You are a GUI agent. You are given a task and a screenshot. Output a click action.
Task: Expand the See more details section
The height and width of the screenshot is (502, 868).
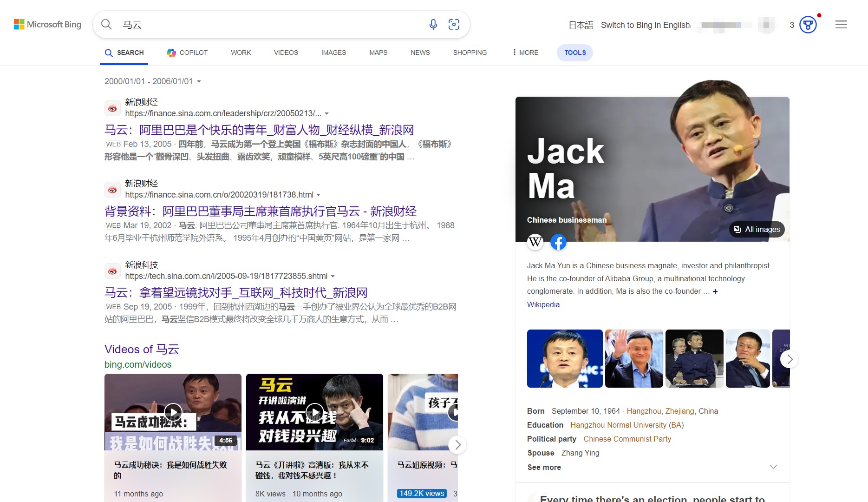[652, 467]
